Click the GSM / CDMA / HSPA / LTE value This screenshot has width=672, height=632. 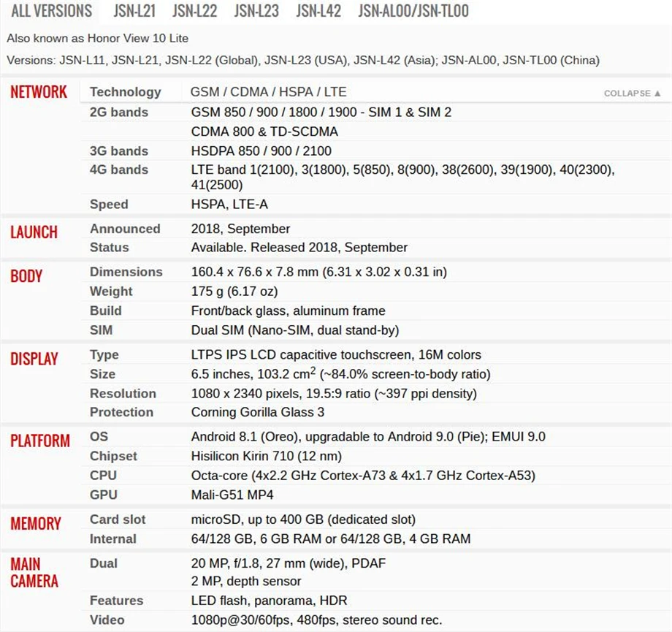pyautogui.click(x=268, y=92)
